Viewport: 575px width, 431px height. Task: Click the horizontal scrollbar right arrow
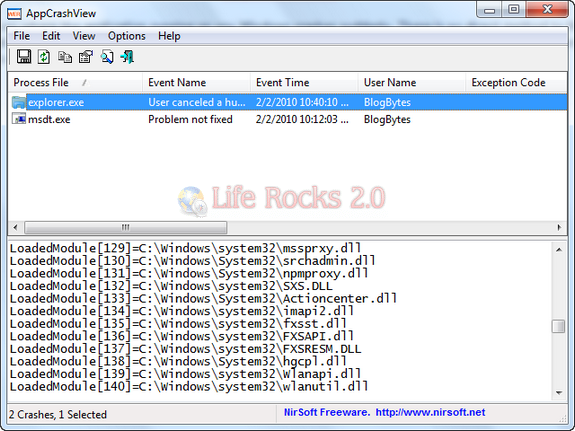(559, 227)
